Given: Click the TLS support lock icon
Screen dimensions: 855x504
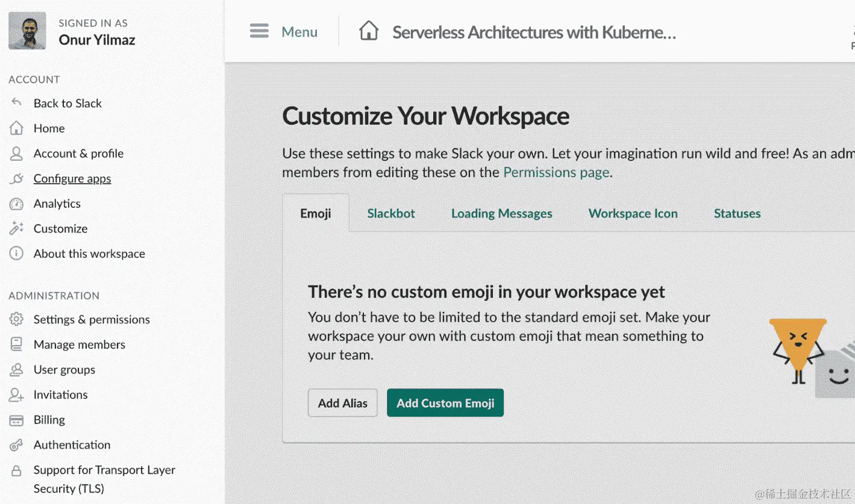Looking at the screenshot, I should (16, 471).
